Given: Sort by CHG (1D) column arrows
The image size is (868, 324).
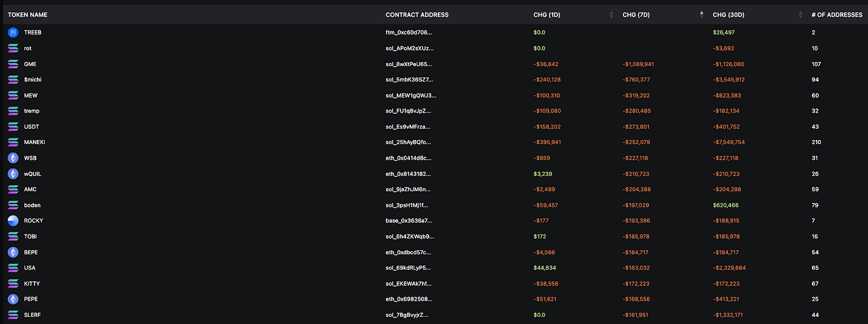Looking at the screenshot, I should coord(612,14).
